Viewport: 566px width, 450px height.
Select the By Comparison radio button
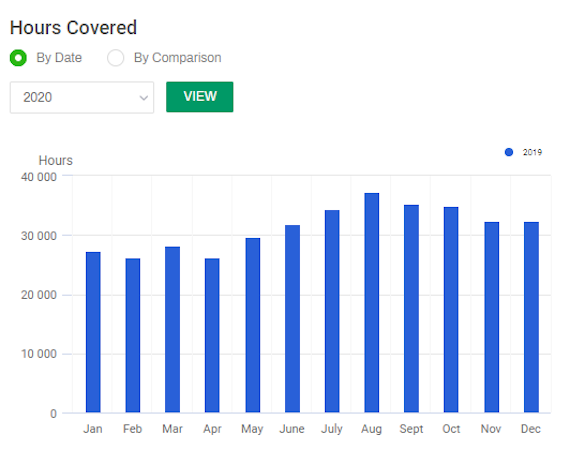coord(116,58)
